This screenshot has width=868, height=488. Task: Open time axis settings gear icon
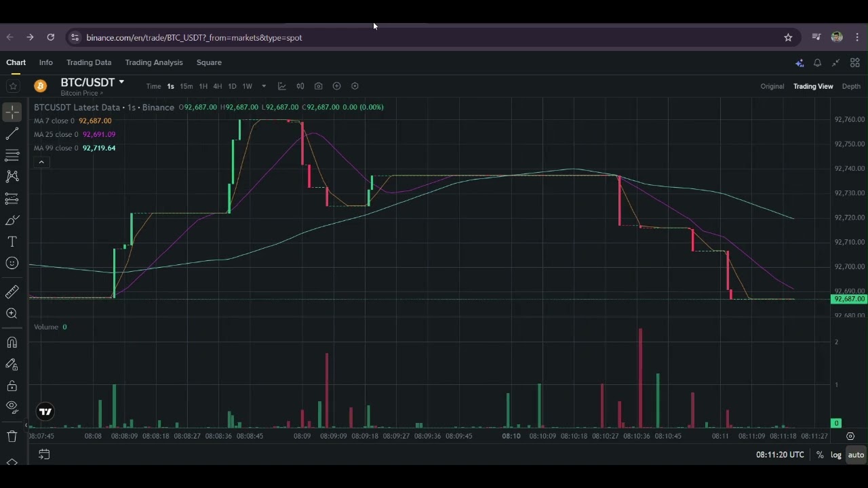point(850,436)
